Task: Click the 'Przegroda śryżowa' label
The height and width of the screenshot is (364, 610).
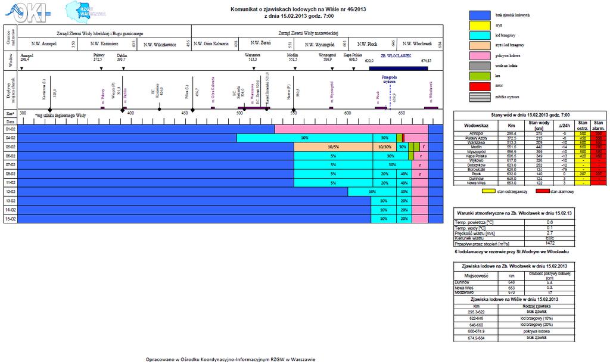Action: [x=389, y=79]
